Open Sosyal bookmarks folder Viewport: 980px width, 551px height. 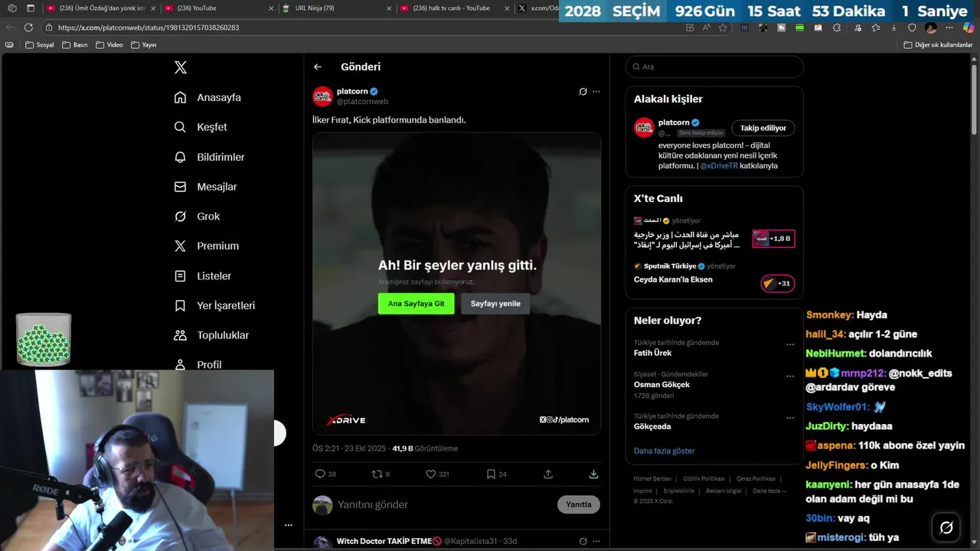(40, 45)
